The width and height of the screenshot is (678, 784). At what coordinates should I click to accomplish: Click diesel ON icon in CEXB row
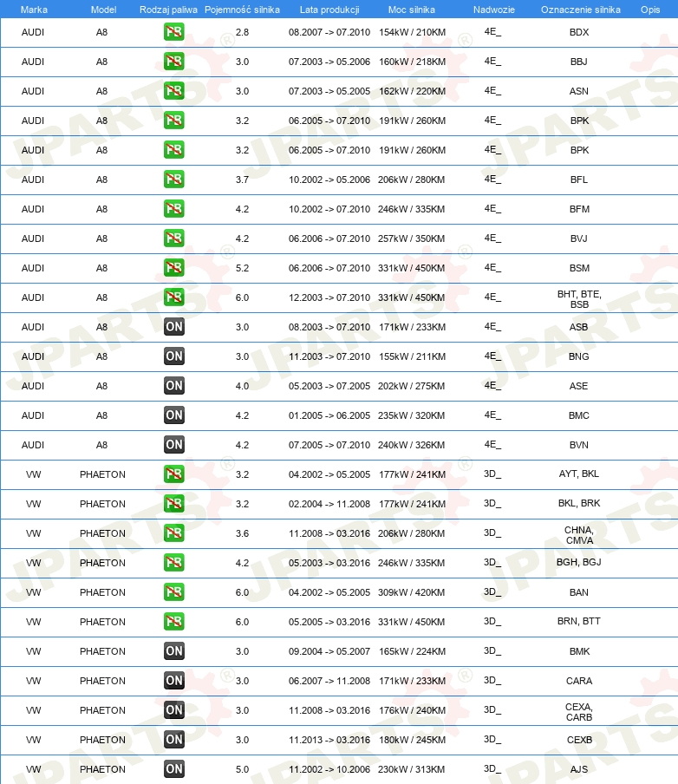174,740
